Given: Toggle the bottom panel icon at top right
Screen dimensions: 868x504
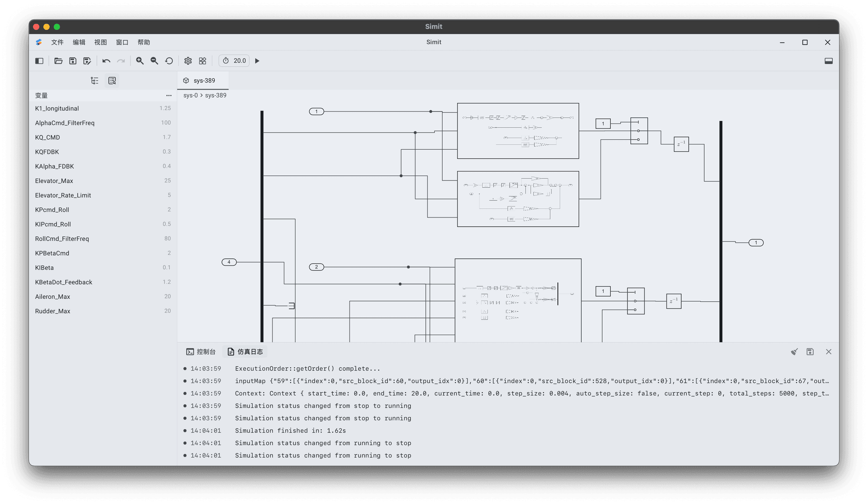Looking at the screenshot, I should (x=828, y=61).
